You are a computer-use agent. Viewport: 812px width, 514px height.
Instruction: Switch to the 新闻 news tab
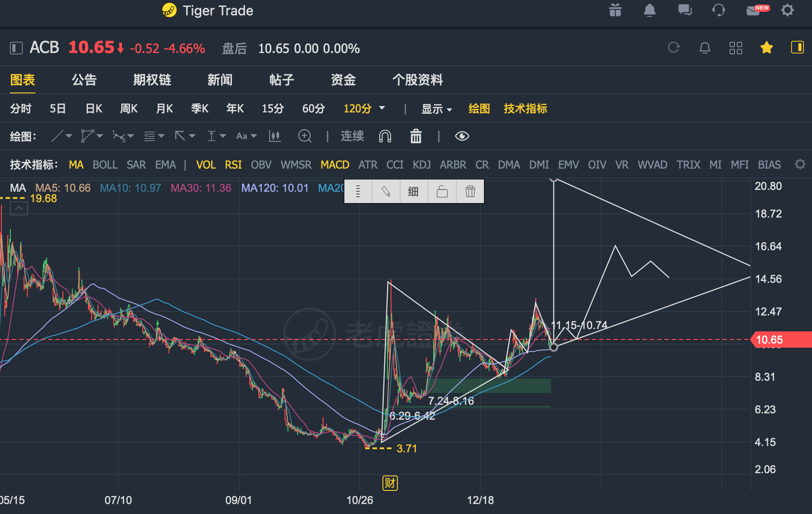tap(220, 80)
